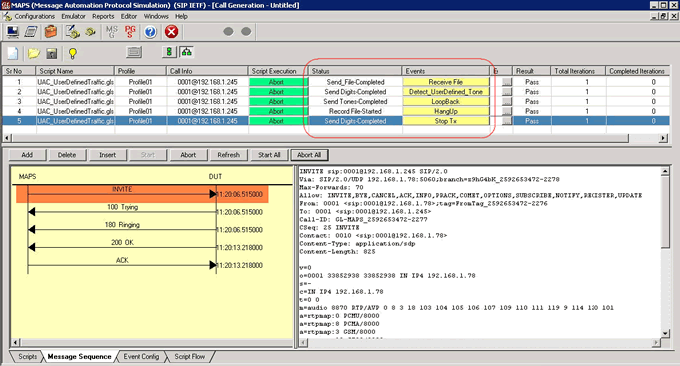680x366 pixels.
Task: Click table horizontal scrollbar right arrow
Action: point(663,138)
